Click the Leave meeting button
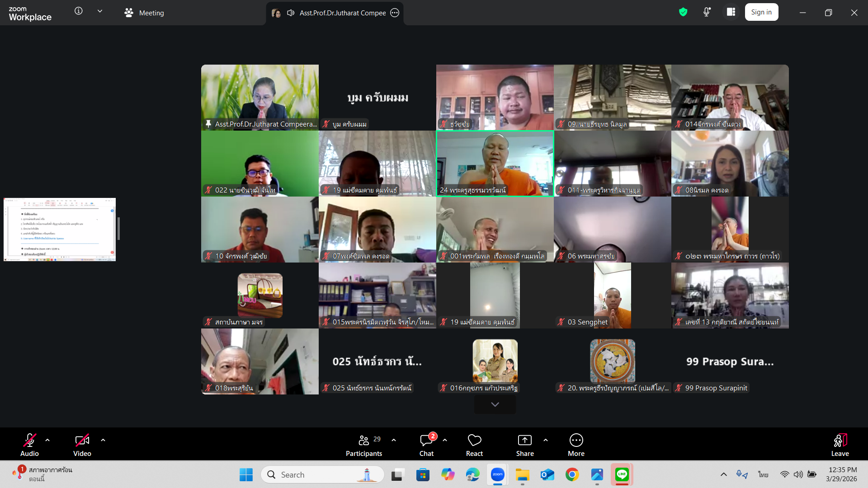The width and height of the screenshot is (868, 488). (840, 445)
